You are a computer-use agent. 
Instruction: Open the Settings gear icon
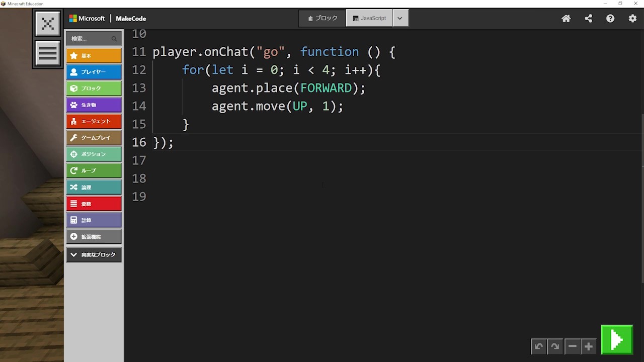coord(632,19)
